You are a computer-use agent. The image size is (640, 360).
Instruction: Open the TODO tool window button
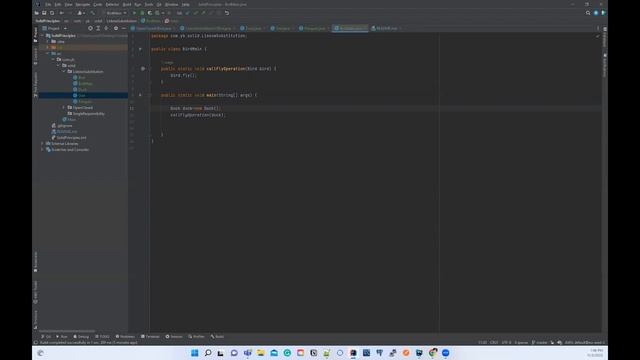click(x=102, y=337)
